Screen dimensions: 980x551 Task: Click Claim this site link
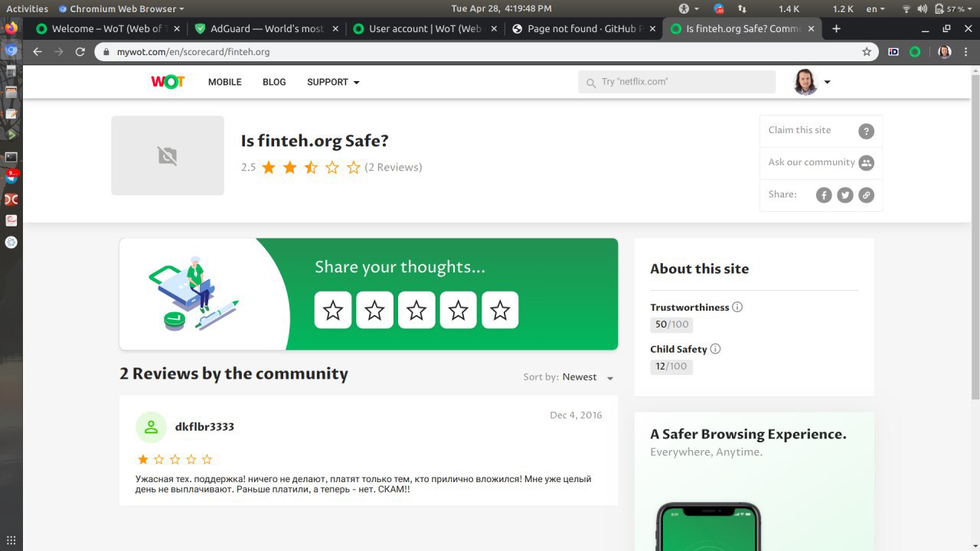799,130
